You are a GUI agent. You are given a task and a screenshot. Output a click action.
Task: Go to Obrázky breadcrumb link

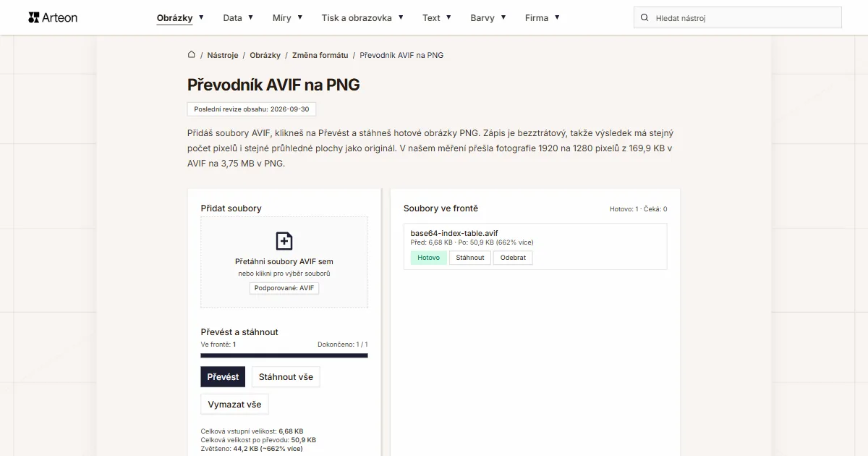(x=265, y=55)
